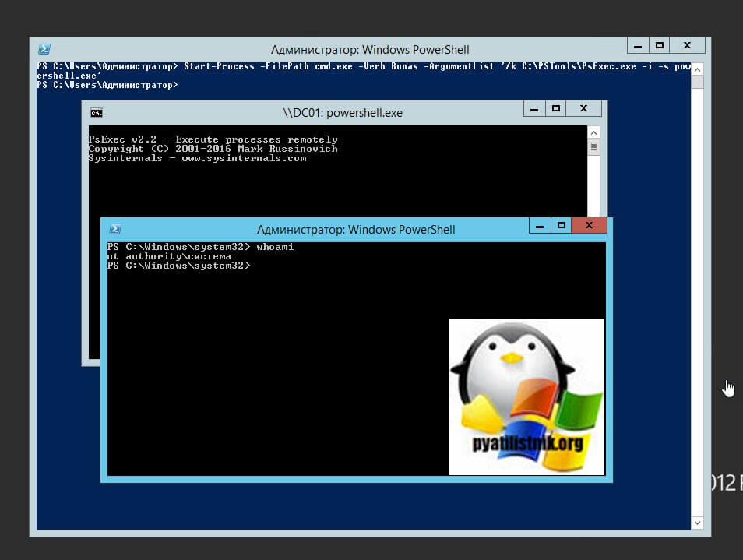Minimize the outer Administrator PowerShell window
Image resolution: width=743 pixels, height=560 pixels.
click(638, 46)
